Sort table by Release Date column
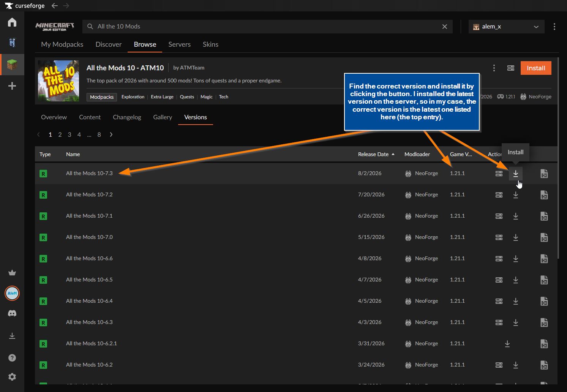The image size is (567, 392). [x=376, y=154]
